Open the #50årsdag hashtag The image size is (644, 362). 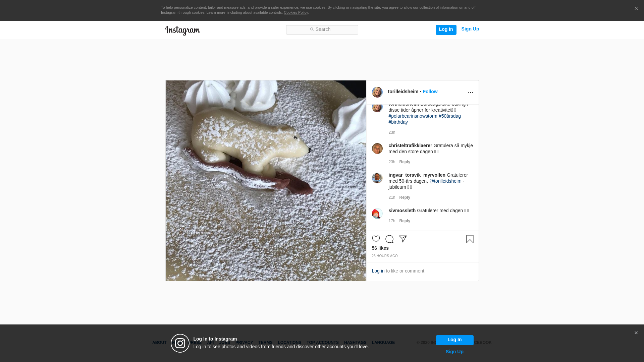coord(450,116)
